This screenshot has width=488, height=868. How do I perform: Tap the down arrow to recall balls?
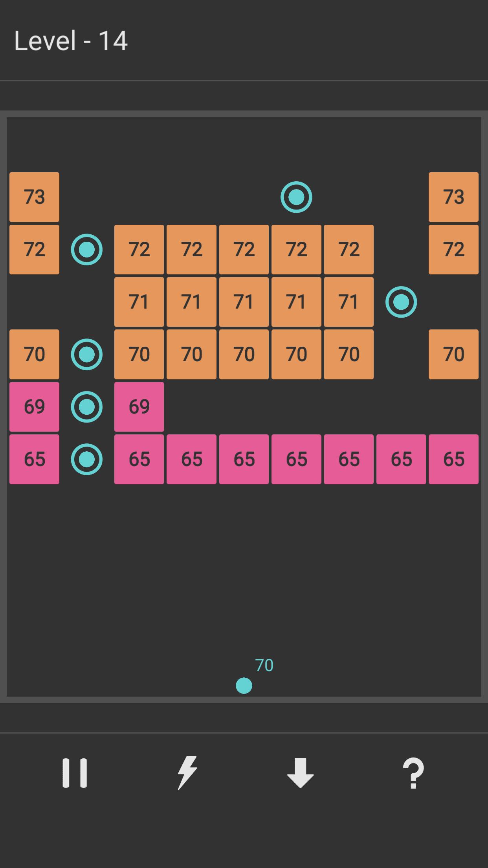point(301,773)
